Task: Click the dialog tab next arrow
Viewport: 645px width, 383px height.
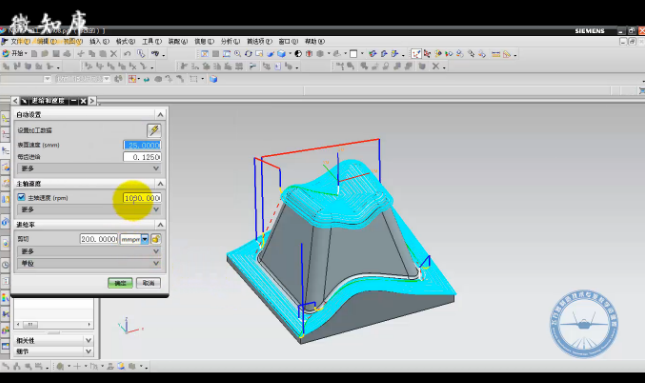Action: pyautogui.click(x=92, y=101)
